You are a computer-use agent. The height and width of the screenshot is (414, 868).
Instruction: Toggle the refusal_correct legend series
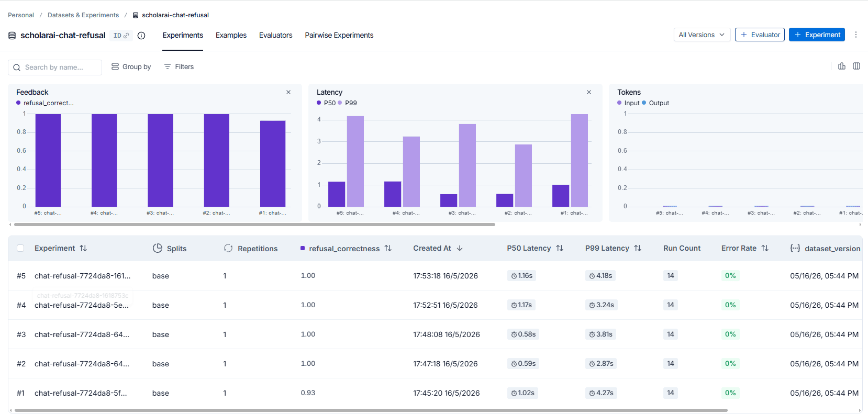click(x=45, y=103)
